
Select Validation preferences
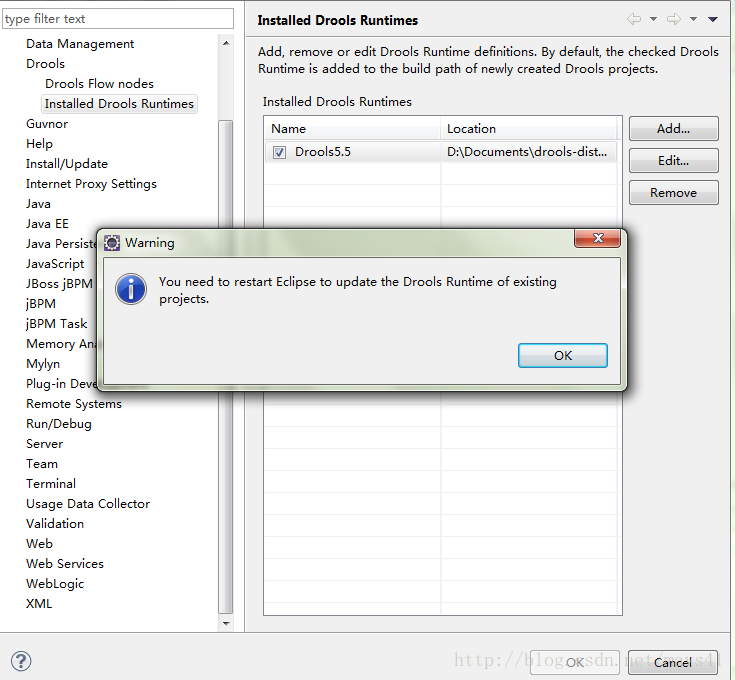click(55, 523)
